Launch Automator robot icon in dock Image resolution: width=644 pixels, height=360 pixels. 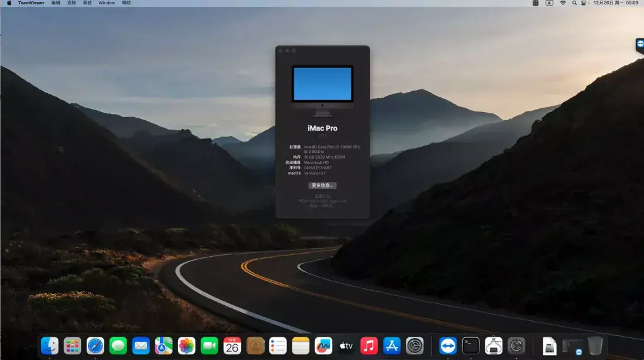494,346
